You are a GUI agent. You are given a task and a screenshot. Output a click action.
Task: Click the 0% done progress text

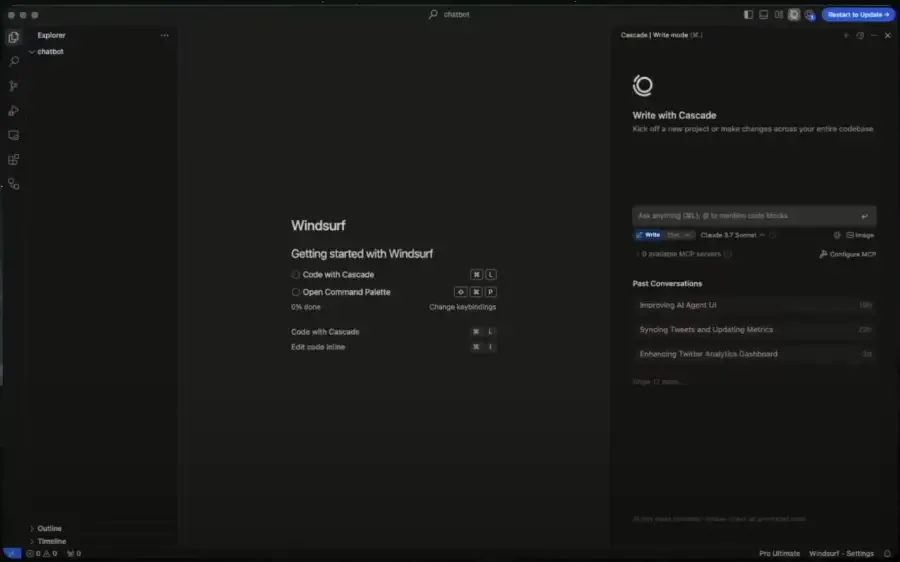coord(306,308)
